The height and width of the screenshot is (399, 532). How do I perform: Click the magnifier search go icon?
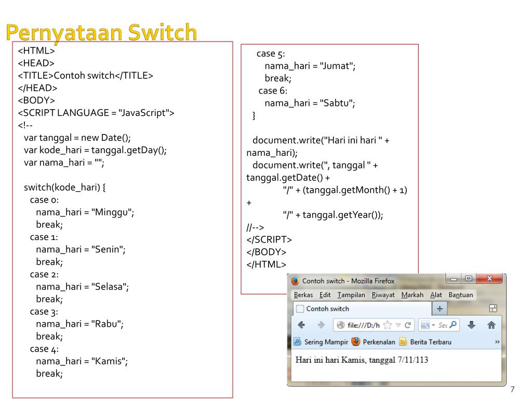453,325
